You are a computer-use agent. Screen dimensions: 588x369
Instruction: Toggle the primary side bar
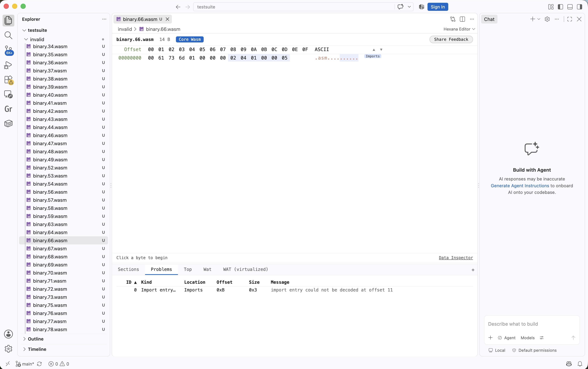560,7
